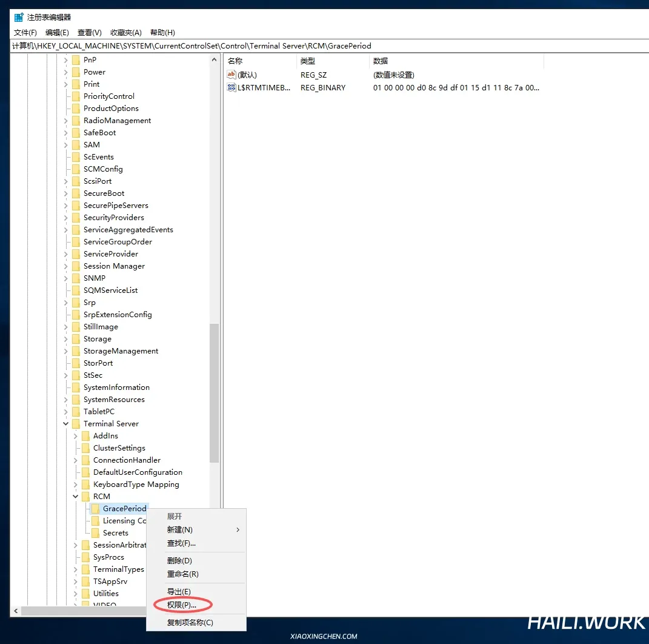Select the L$RTMTIMEB binary value icon

(x=231, y=87)
